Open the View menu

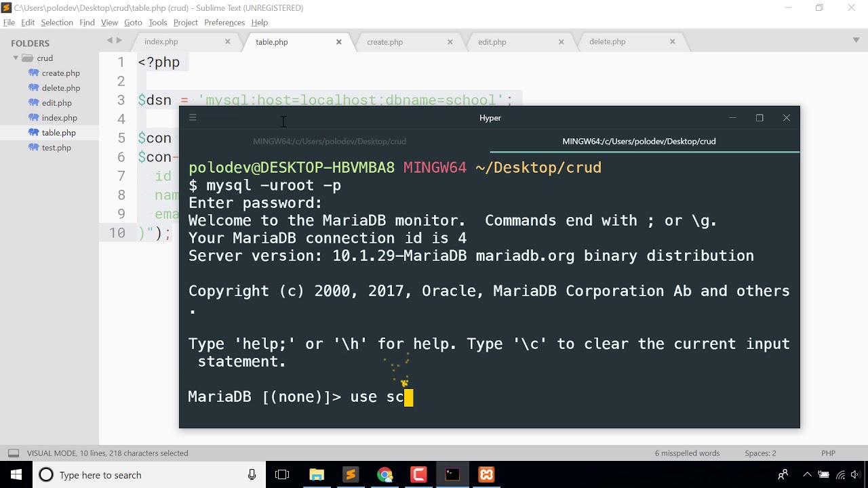(109, 22)
